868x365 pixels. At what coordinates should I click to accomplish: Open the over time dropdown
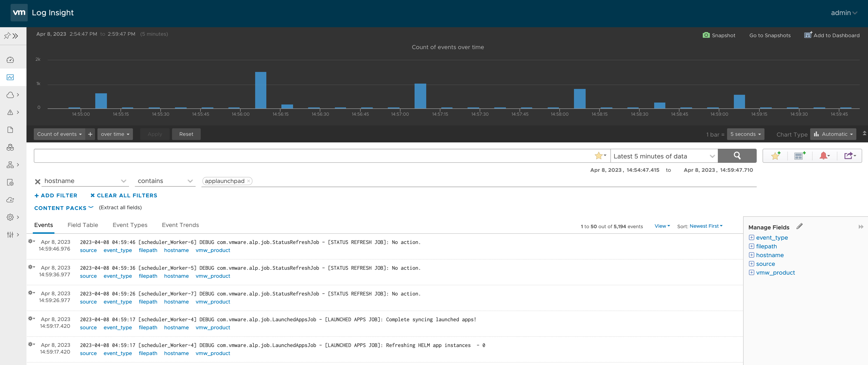(115, 134)
